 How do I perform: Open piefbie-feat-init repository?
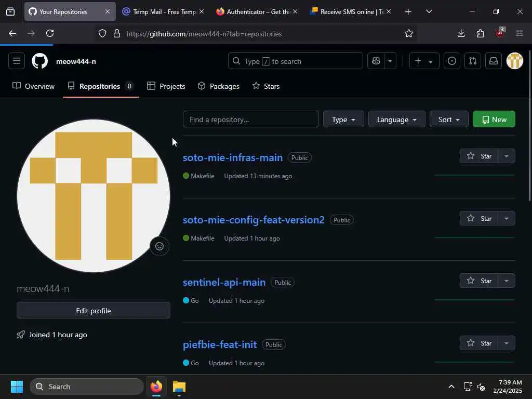pyautogui.click(x=220, y=345)
